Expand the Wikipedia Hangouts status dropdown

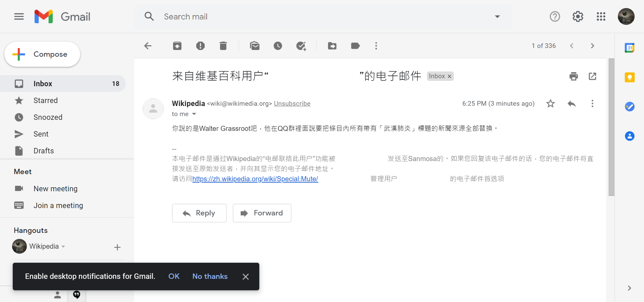pos(63,247)
